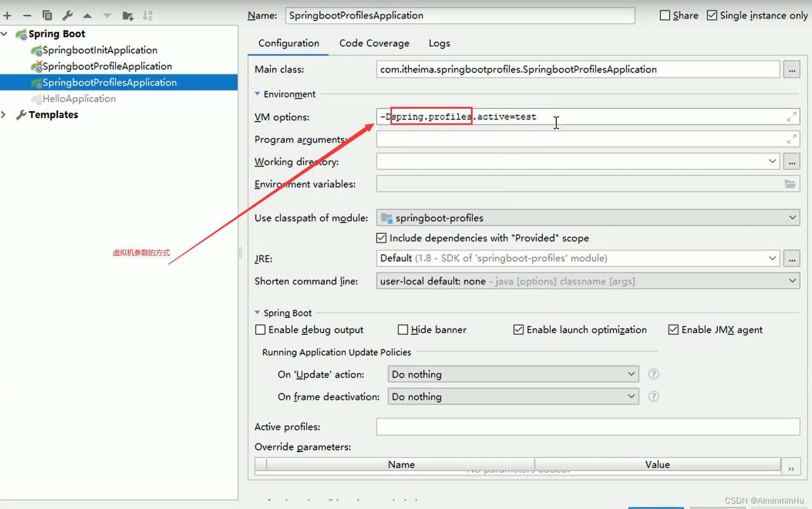Screen dimensions: 812x509
Task: Switch to the Code Coverage tab
Action: [374, 43]
